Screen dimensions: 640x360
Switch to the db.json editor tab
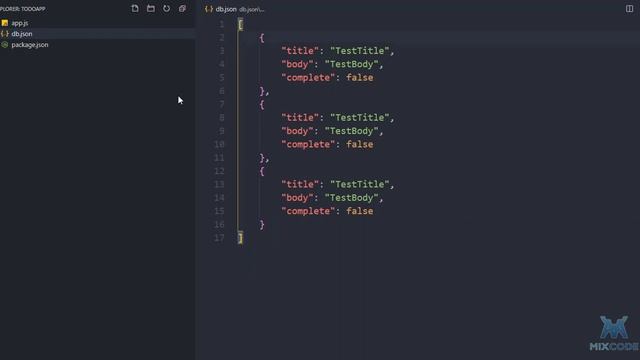(226, 9)
